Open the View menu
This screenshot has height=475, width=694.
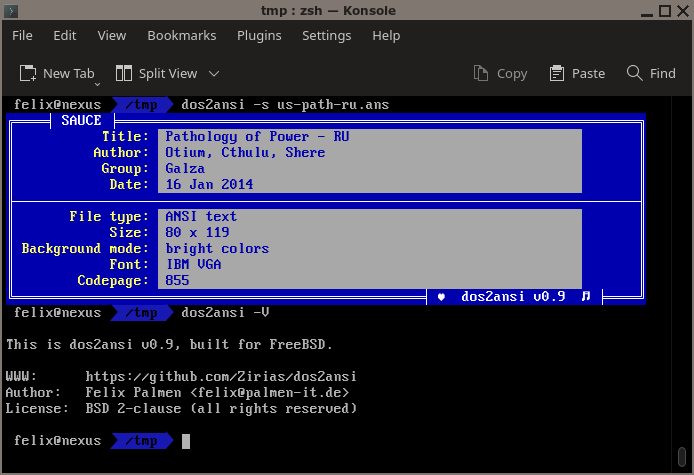[112, 35]
